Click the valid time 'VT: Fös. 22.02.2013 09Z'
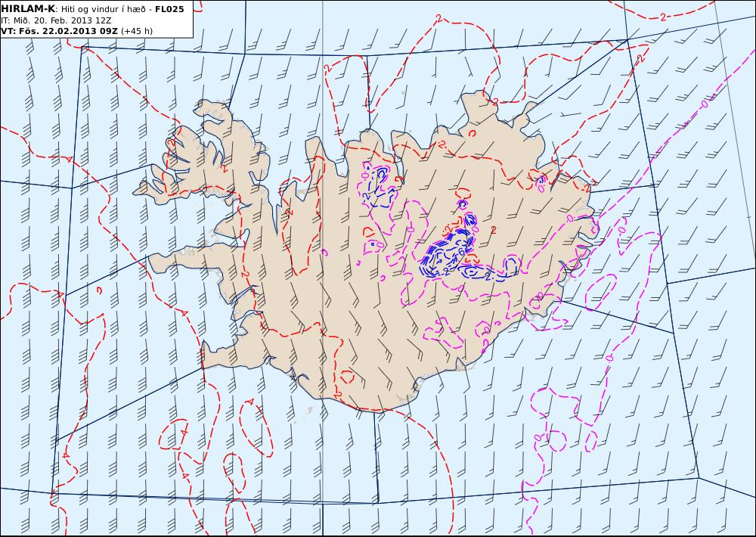 point(59,31)
